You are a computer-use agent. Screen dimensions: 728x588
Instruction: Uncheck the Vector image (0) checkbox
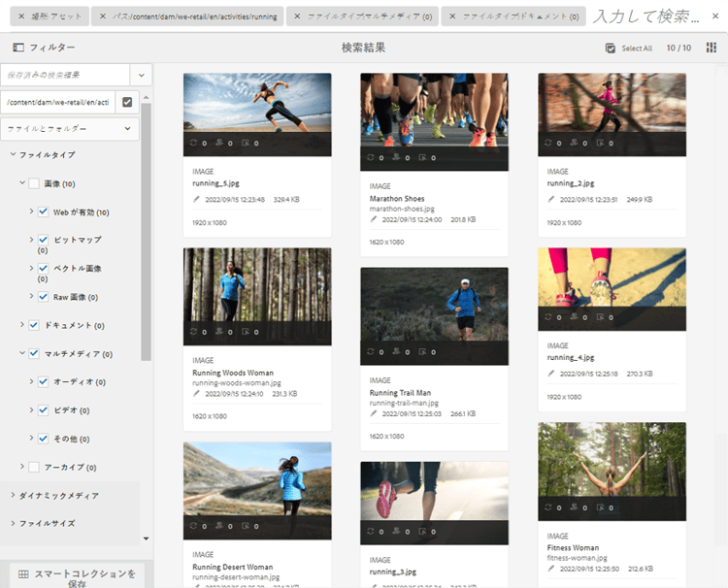point(43,268)
